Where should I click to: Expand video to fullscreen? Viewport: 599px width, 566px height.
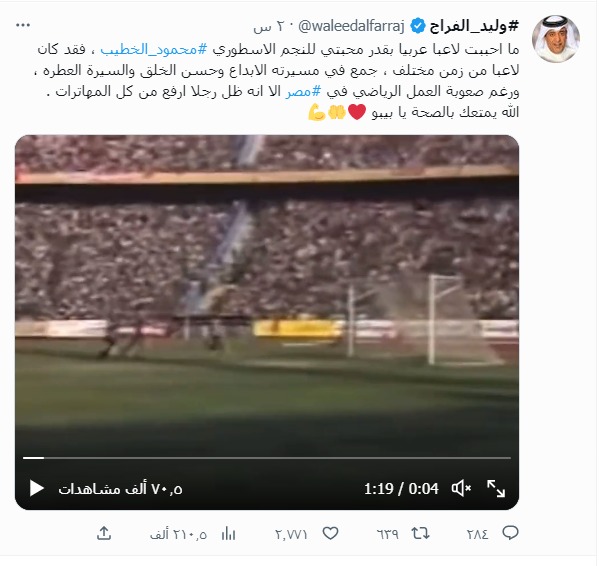pyautogui.click(x=496, y=488)
